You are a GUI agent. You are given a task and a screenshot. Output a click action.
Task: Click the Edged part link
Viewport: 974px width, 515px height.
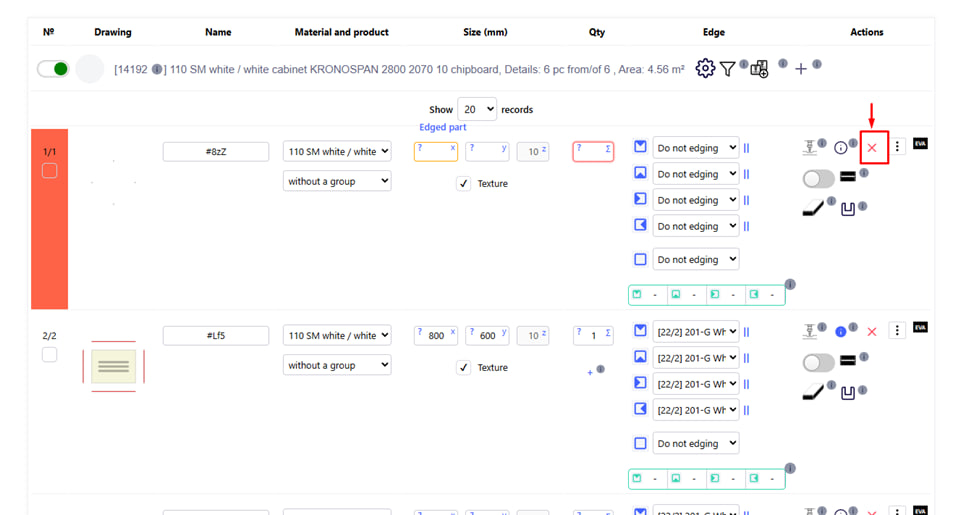tap(442, 127)
